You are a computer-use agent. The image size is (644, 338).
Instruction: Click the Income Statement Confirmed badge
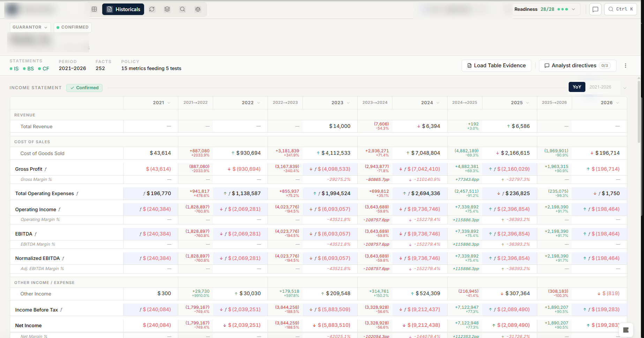click(84, 88)
